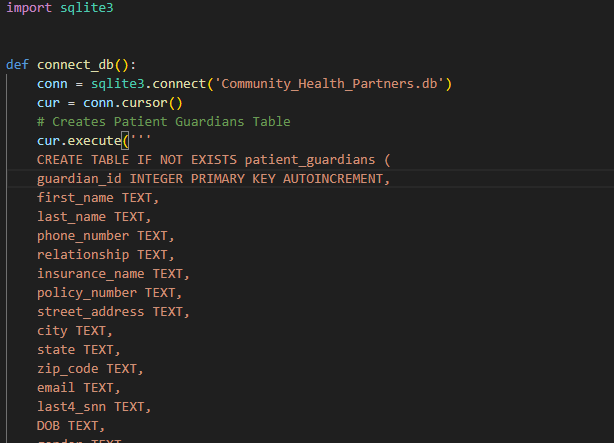
Task: Place cursor on the 'DOB TEXT' line
Action: [x=71, y=426]
